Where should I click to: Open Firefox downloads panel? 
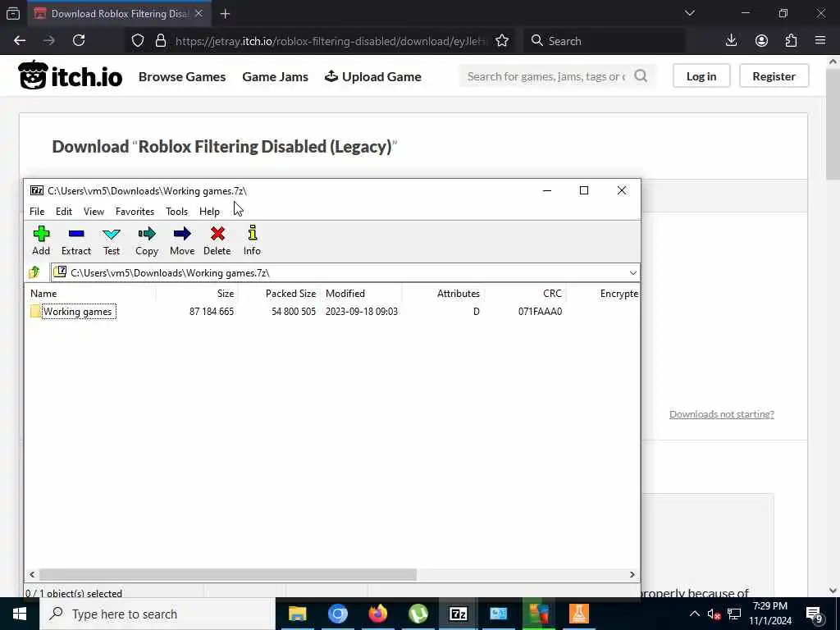tap(731, 41)
